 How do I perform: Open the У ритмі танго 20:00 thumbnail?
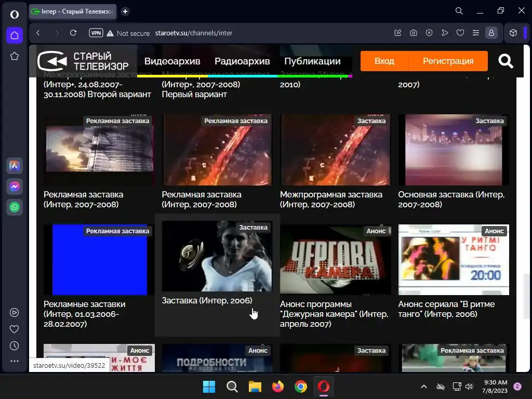coord(454,260)
